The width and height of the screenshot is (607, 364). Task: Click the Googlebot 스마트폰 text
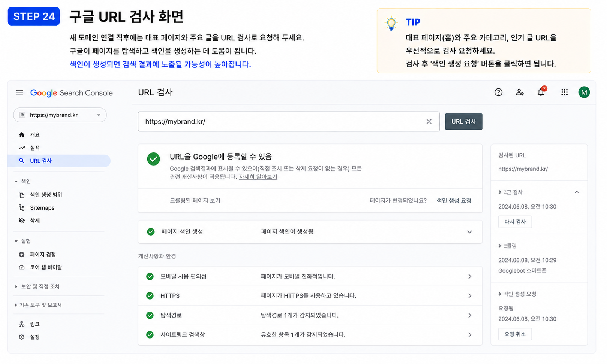522,271
